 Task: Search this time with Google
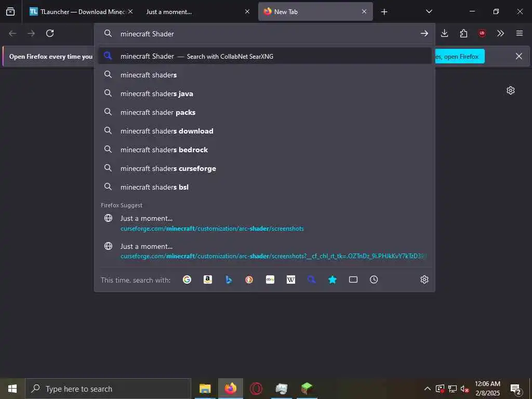pos(187,280)
